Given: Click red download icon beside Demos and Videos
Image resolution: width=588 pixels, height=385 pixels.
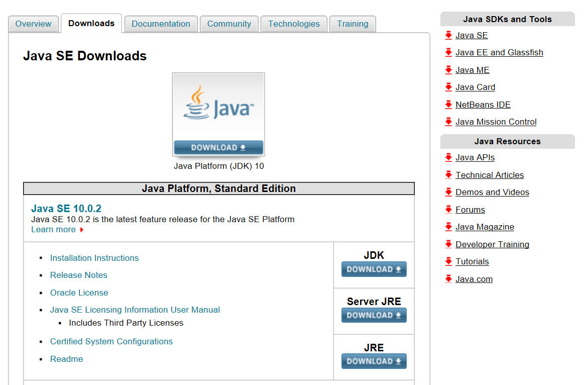Looking at the screenshot, I should (448, 192).
